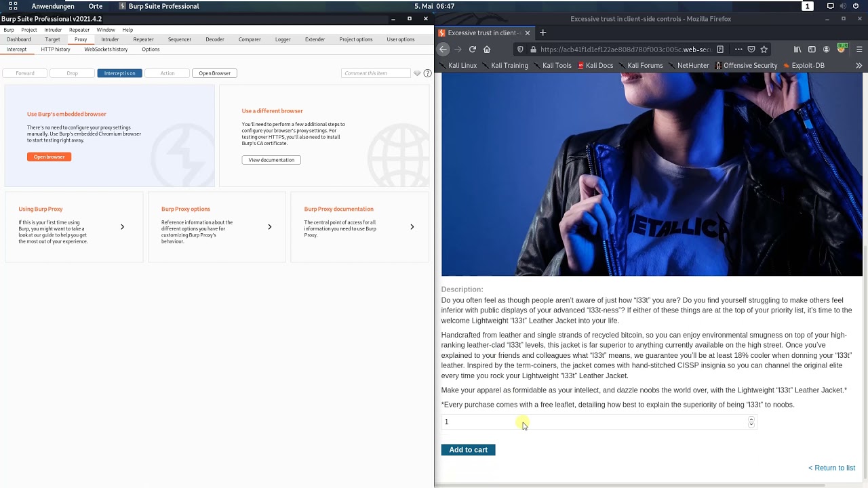Viewport: 868px width, 488px height.
Task: Show Firefox sidebars icon
Action: pyautogui.click(x=812, y=49)
